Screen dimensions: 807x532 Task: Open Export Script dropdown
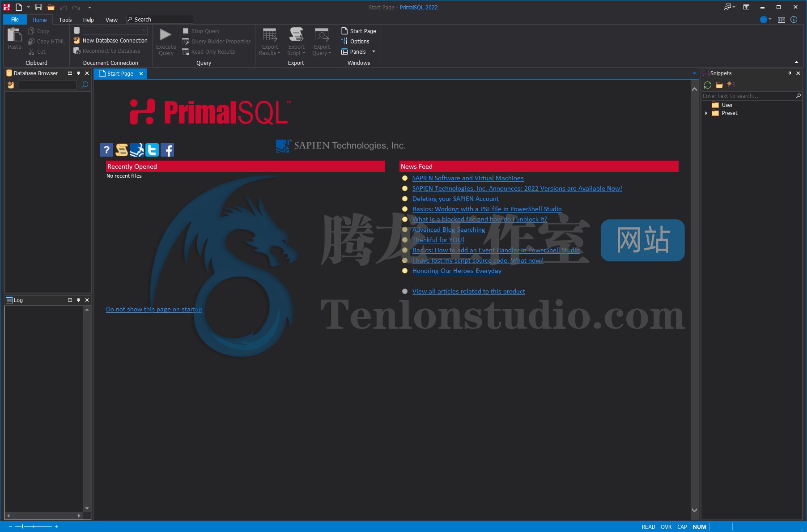click(296, 42)
